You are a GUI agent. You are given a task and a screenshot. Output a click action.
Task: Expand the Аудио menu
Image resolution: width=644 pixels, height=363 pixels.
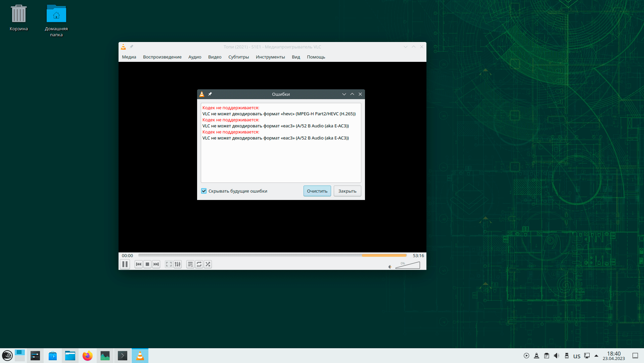[x=195, y=57]
